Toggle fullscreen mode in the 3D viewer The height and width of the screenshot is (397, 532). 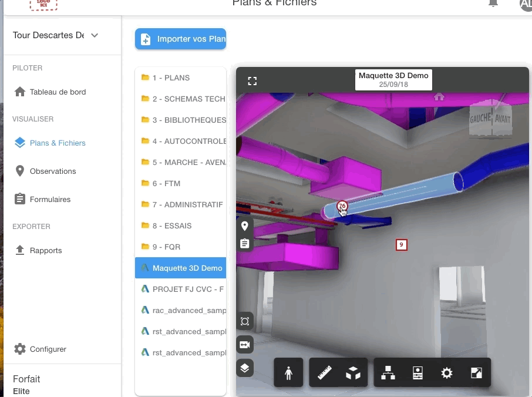[x=252, y=81]
